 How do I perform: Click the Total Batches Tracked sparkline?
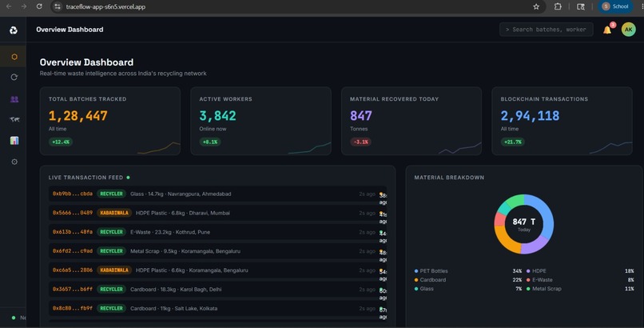[158, 148]
